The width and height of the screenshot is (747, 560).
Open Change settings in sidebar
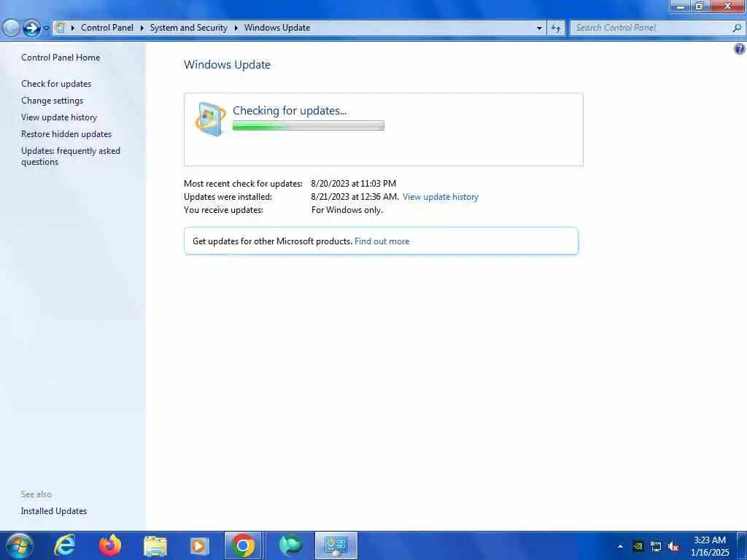tap(52, 101)
